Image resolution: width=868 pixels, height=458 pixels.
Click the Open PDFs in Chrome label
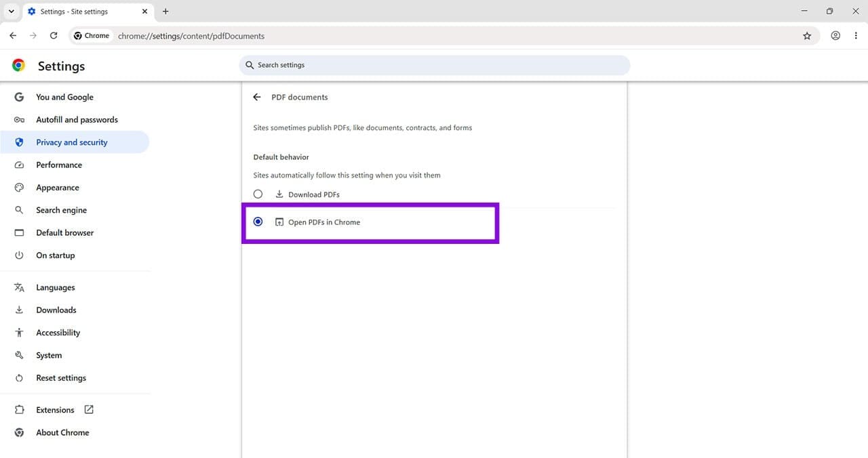pyautogui.click(x=324, y=222)
